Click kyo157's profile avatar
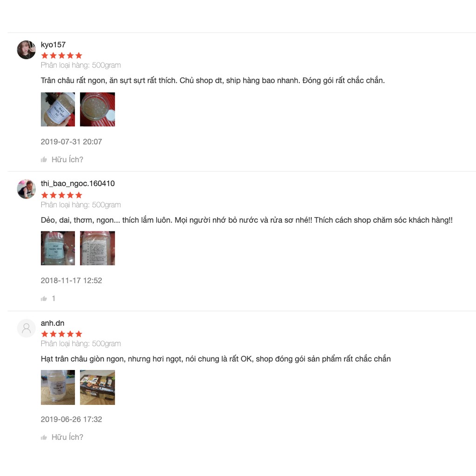Screen dimensions: 476x476 click(x=26, y=50)
